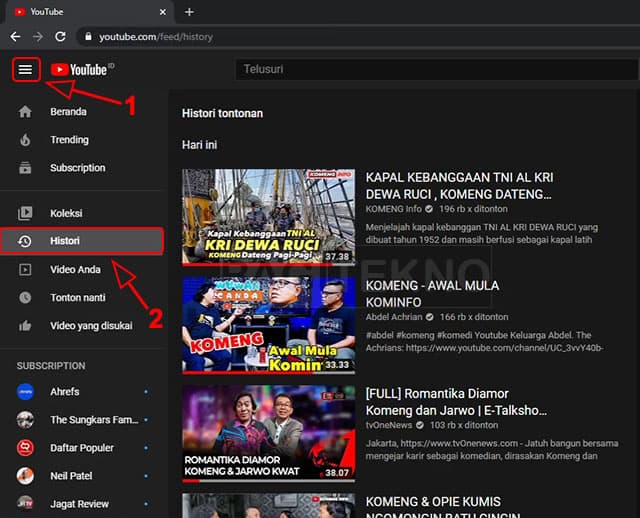Click the Daftar Populer channel avatar
The image size is (640, 518).
pyautogui.click(x=25, y=448)
